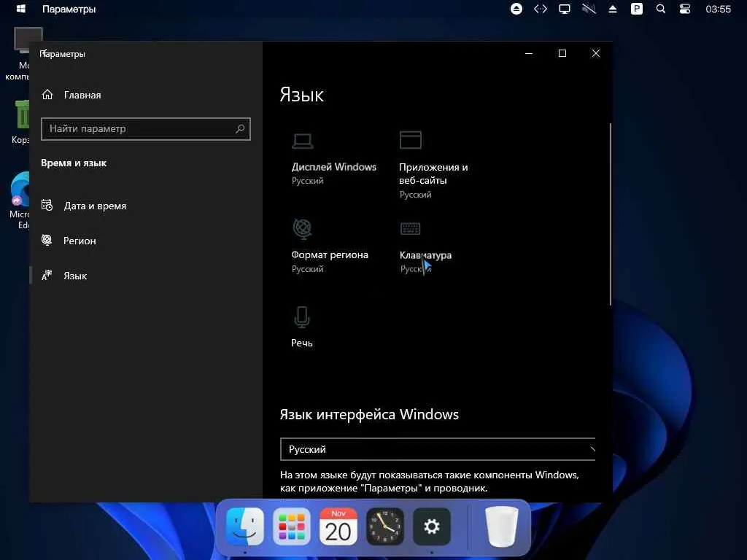Click the Язык letter icon in sidebar
This screenshot has height=560, width=747.
click(x=47, y=275)
